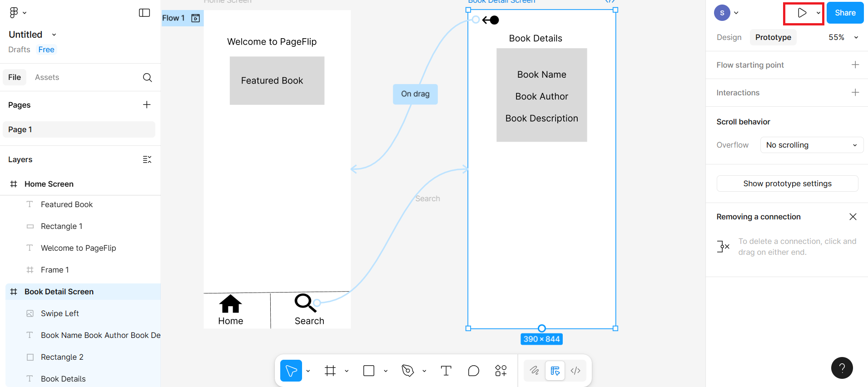Viewport: 868px width, 387px height.
Task: Click the Share button
Action: (x=845, y=13)
